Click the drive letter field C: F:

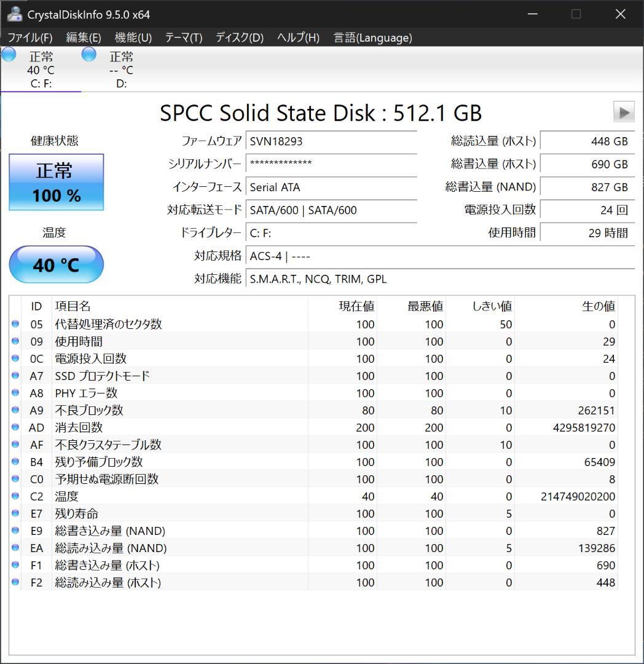tap(331, 233)
